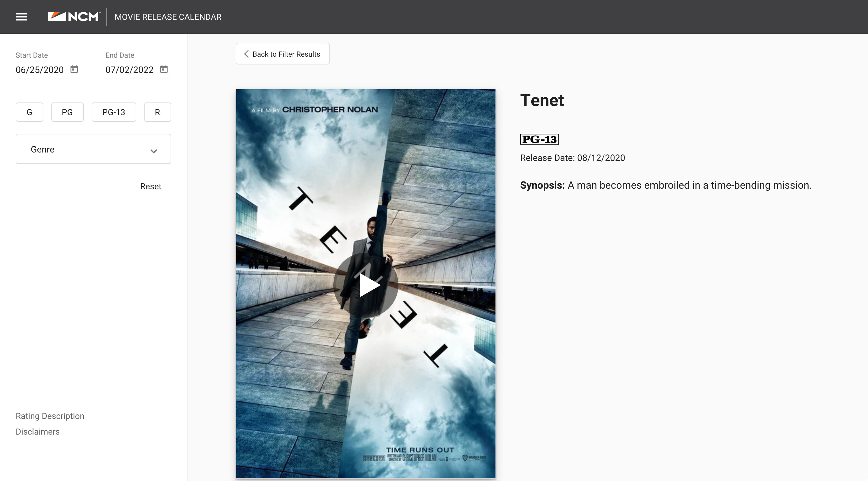The height and width of the screenshot is (481, 868).
Task: Click the PG-13 rating badge
Action: (539, 139)
